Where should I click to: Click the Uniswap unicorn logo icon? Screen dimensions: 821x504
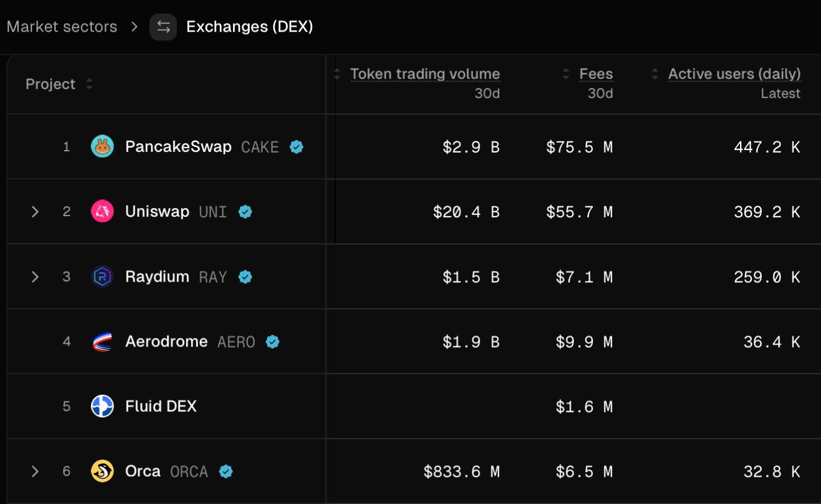[102, 212]
